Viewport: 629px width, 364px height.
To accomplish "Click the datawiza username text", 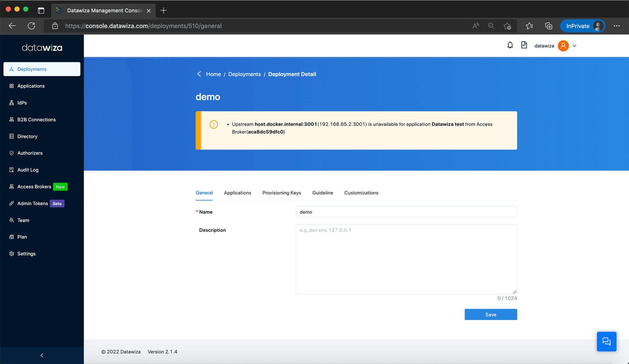I will [544, 46].
